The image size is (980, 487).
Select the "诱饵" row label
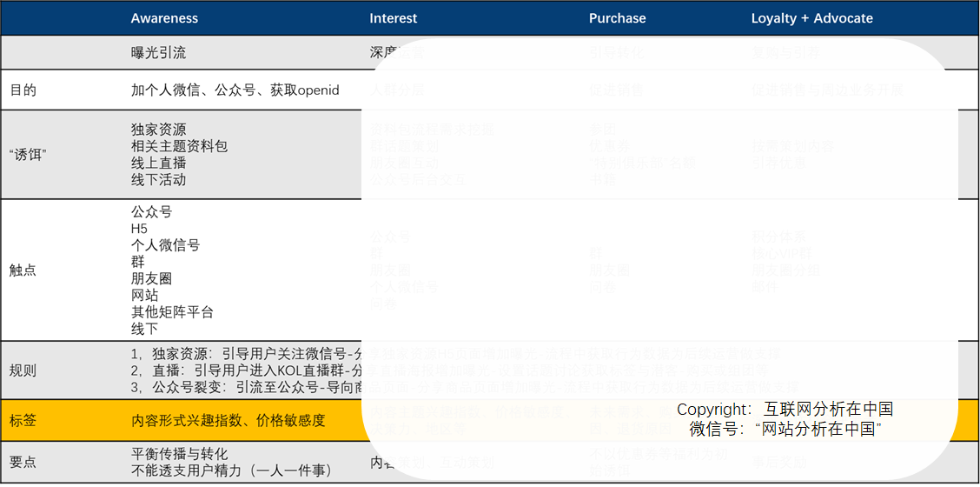click(x=29, y=155)
